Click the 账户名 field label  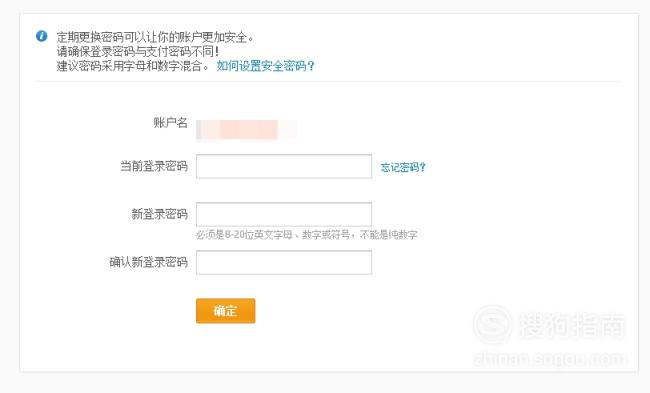click(170, 123)
